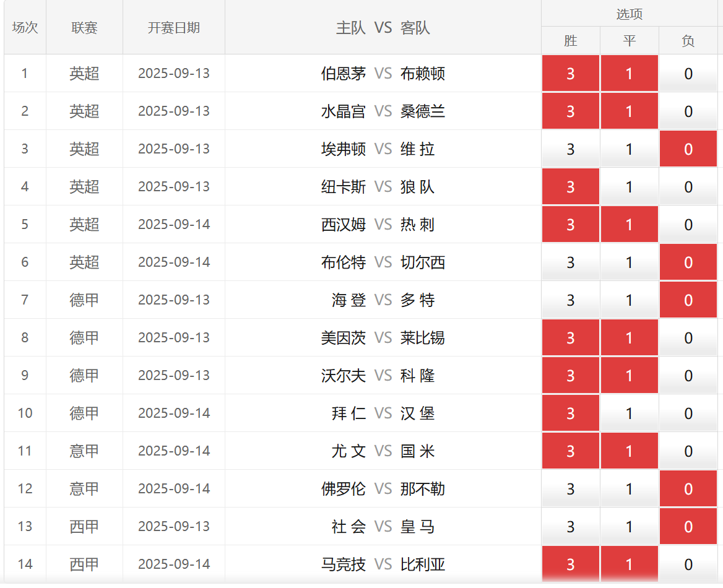Image resolution: width=723 pixels, height=588 pixels.
Task: Toggle draw option 1 for 伯恩茅 VS 布赖顿
Action: 630,73
